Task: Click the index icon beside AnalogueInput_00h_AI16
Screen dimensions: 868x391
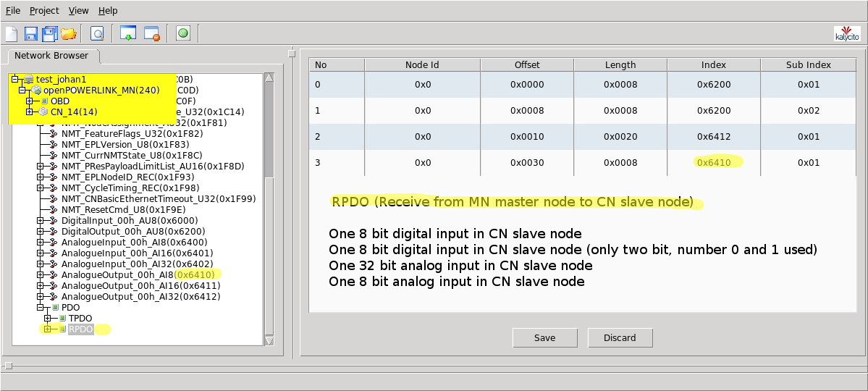Action: coord(54,253)
